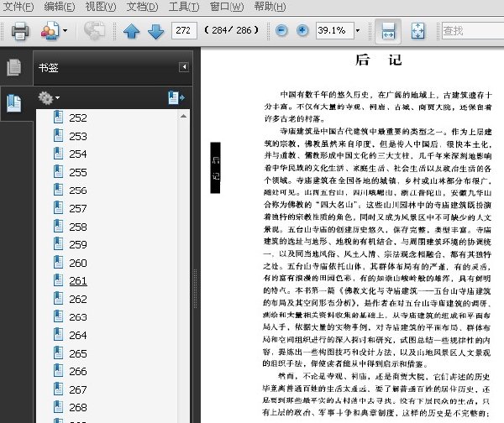Select bookmark 254
The image size is (504, 423).
(78, 154)
